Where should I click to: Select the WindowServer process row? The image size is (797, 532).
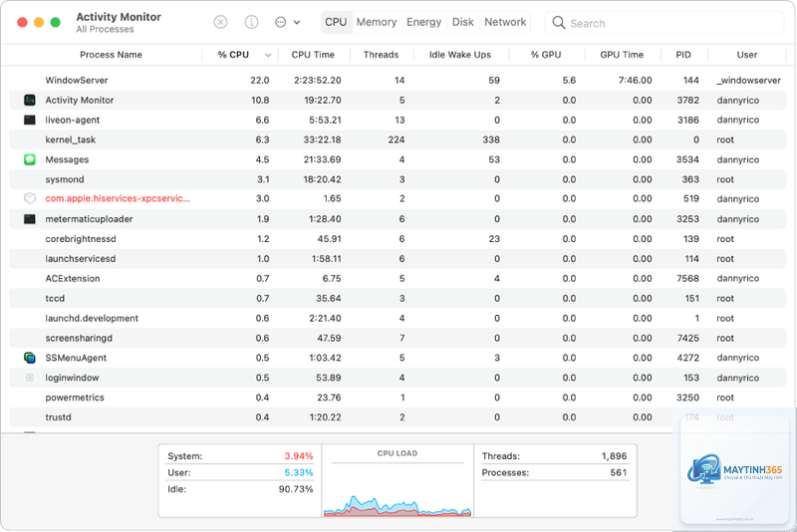(x=398, y=81)
